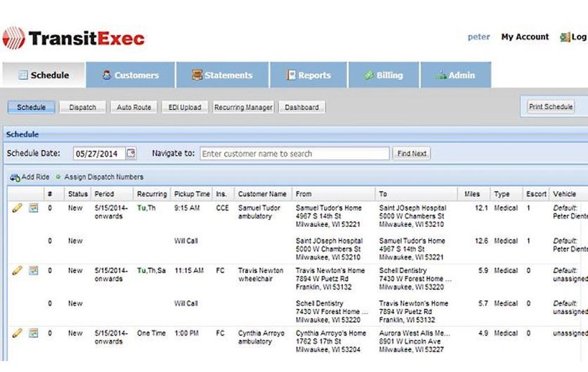Click the Billing tab icon
This screenshot has width=588, height=372.
(369, 75)
